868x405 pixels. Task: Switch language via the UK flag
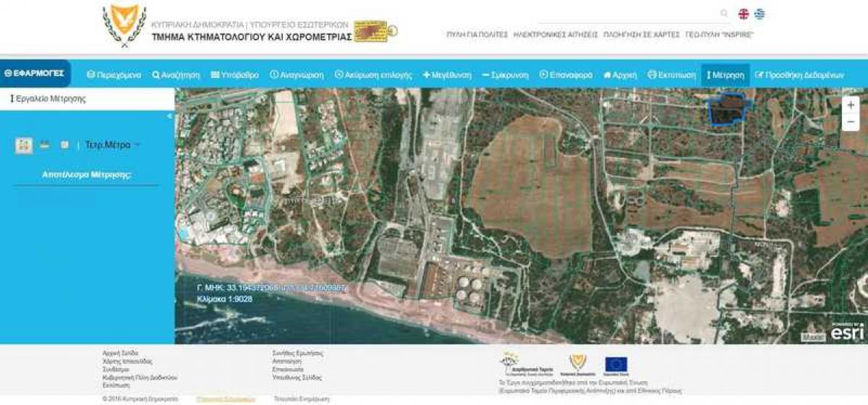[743, 14]
